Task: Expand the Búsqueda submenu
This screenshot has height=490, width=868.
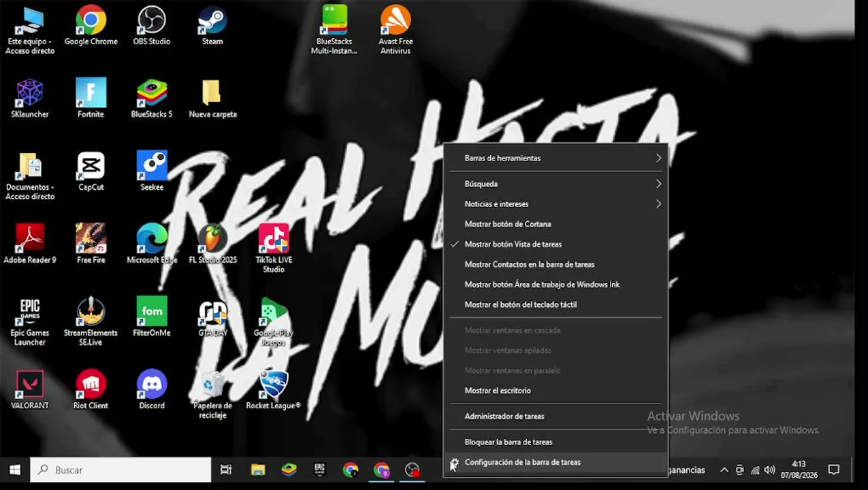Action: (x=556, y=184)
